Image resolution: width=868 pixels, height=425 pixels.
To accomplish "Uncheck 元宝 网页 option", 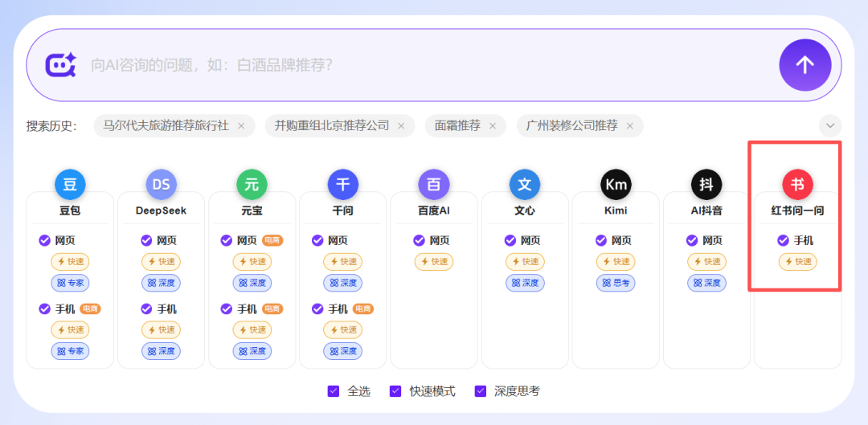I will click(226, 240).
